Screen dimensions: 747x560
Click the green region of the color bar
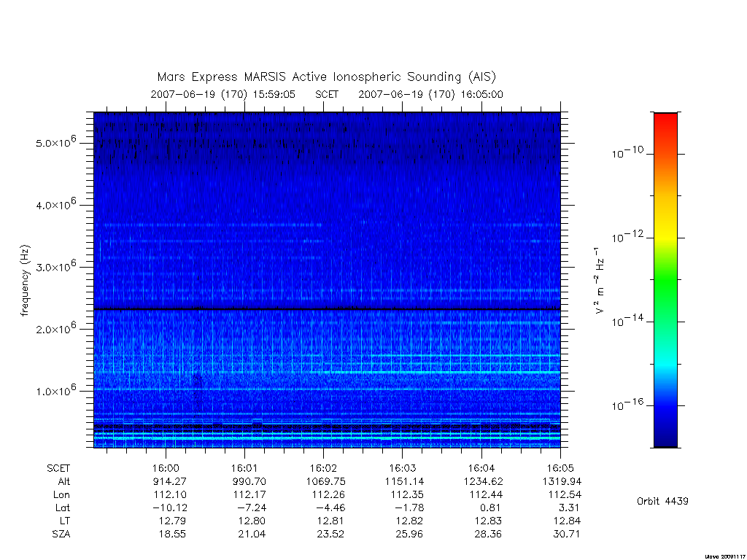pyautogui.click(x=665, y=279)
